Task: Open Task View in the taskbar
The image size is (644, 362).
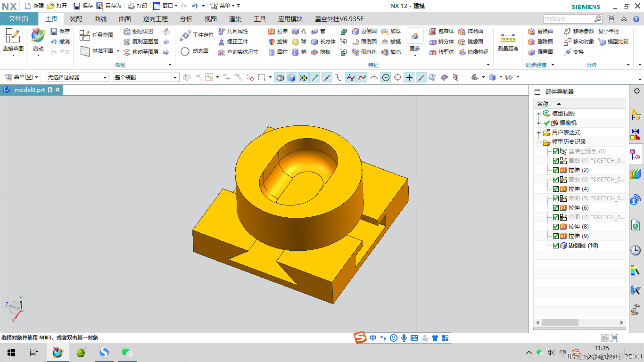Action: click(34, 352)
